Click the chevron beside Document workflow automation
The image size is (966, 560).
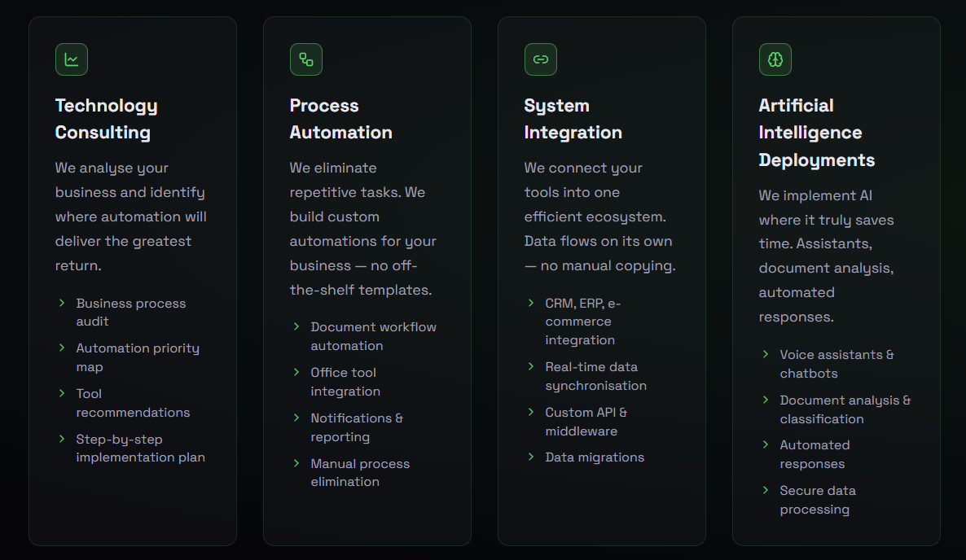tap(296, 326)
